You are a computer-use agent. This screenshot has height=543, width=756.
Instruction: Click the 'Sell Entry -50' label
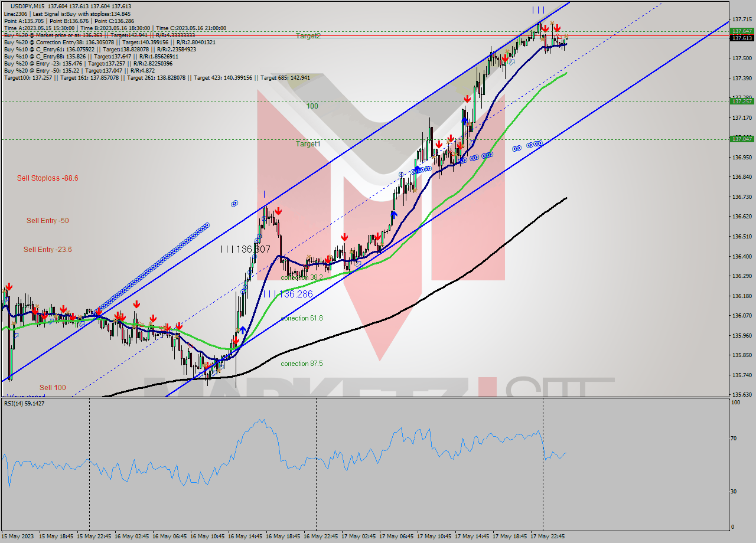click(x=48, y=221)
